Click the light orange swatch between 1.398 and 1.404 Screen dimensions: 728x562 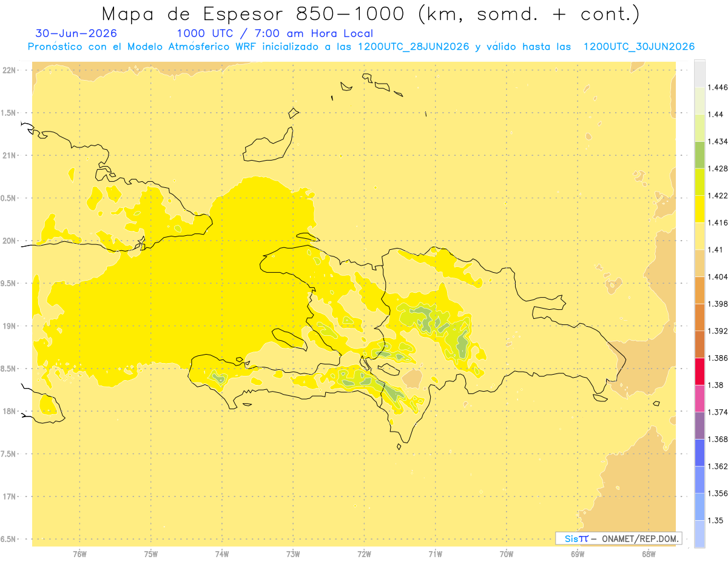tap(699, 290)
